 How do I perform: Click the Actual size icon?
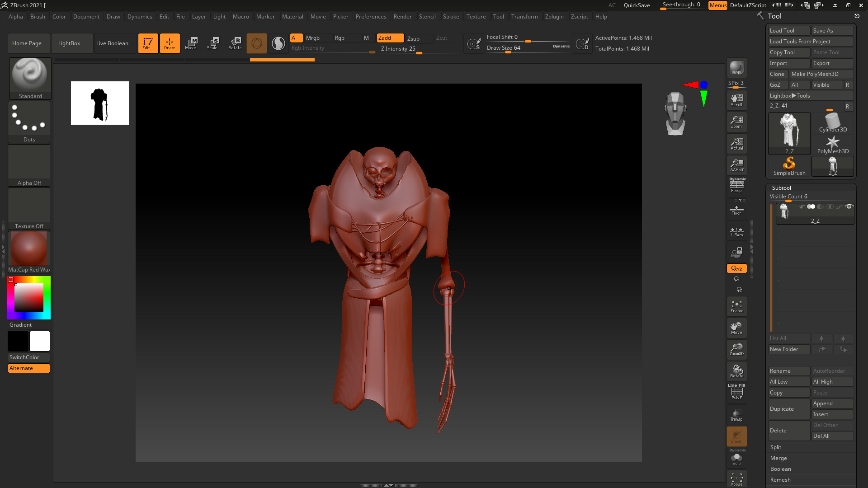pos(736,144)
